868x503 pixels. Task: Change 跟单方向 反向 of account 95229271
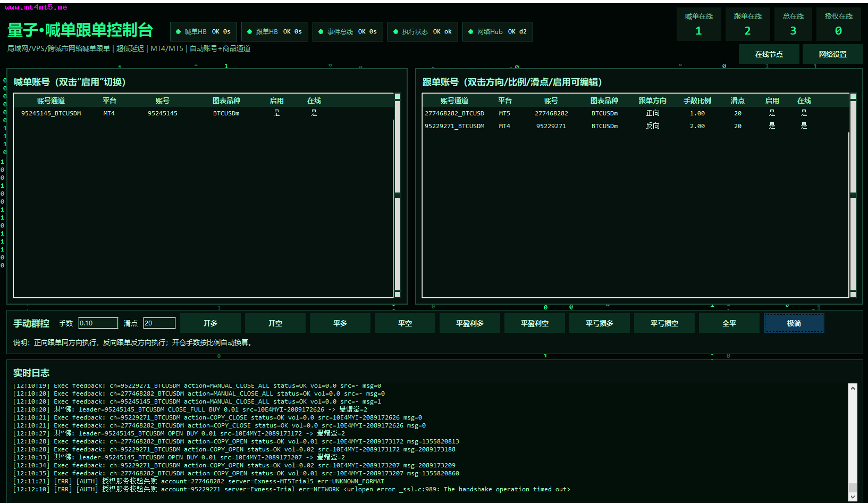(653, 126)
